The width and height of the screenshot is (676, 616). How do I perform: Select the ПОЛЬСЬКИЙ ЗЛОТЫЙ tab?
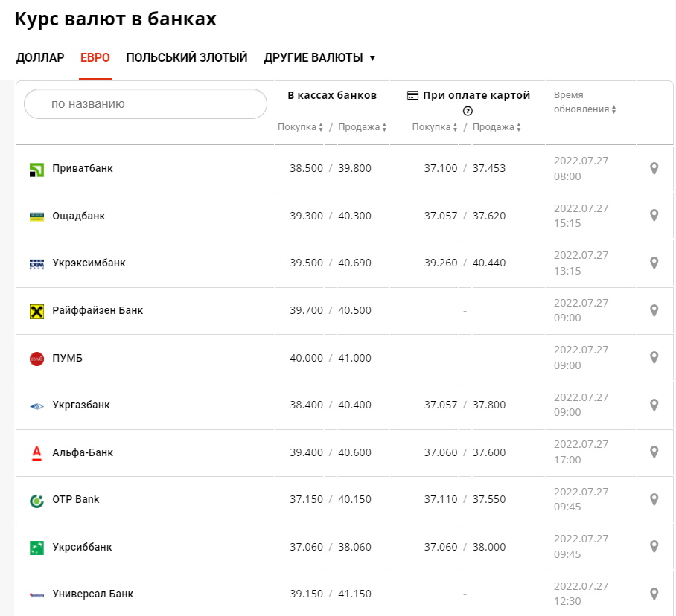point(187,58)
